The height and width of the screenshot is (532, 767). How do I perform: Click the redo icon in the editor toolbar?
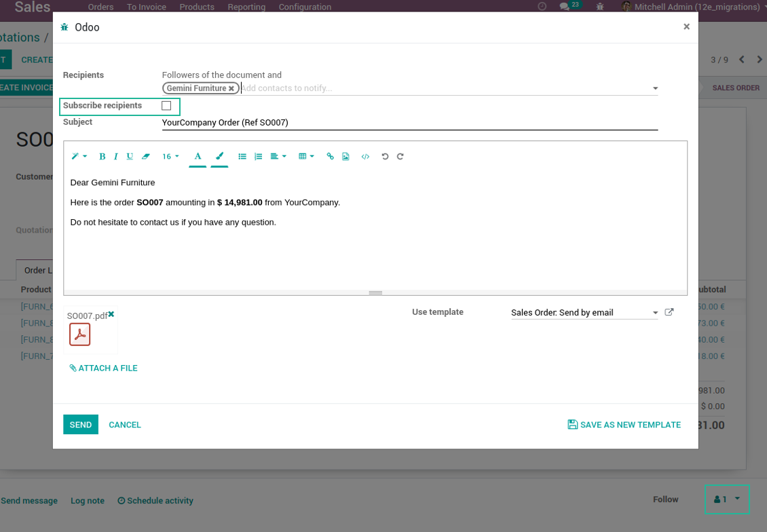tap(400, 157)
